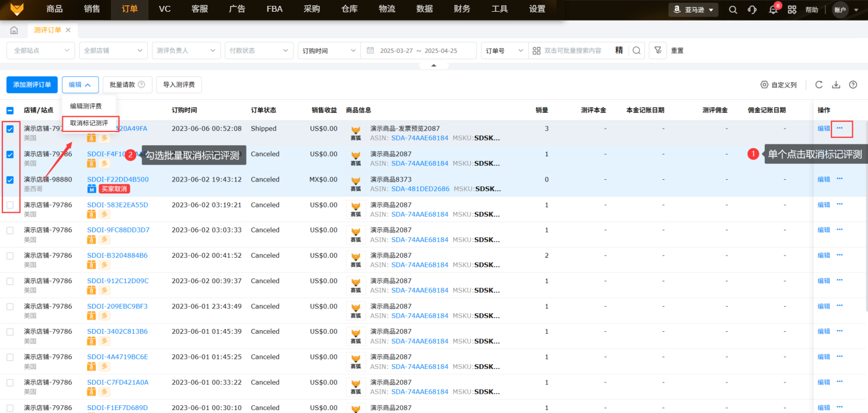Open the notification bell icon
The width and height of the screenshot is (868, 413).
click(x=773, y=10)
